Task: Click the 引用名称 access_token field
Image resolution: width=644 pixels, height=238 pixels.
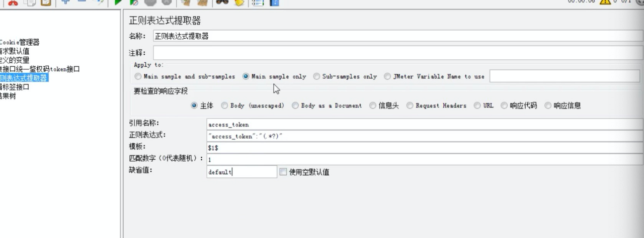Action: click(x=423, y=124)
